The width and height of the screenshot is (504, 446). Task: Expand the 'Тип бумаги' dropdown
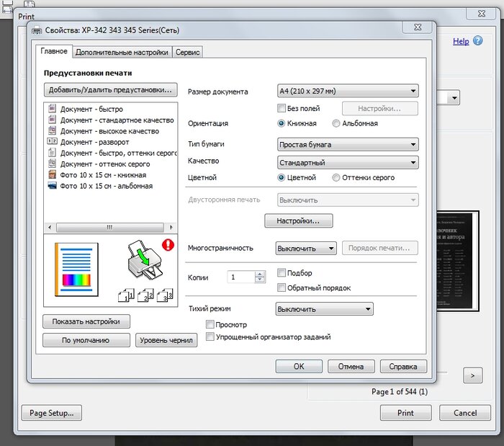click(x=348, y=144)
